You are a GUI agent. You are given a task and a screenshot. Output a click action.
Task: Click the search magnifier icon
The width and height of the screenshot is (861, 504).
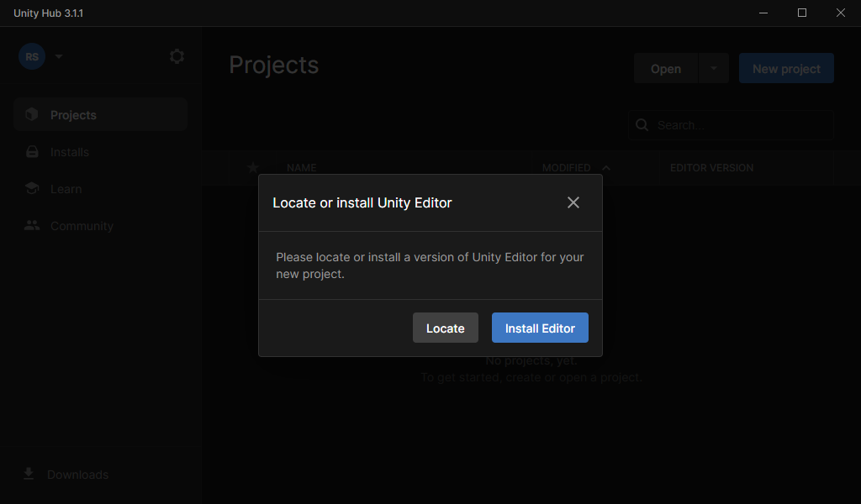[x=642, y=124]
